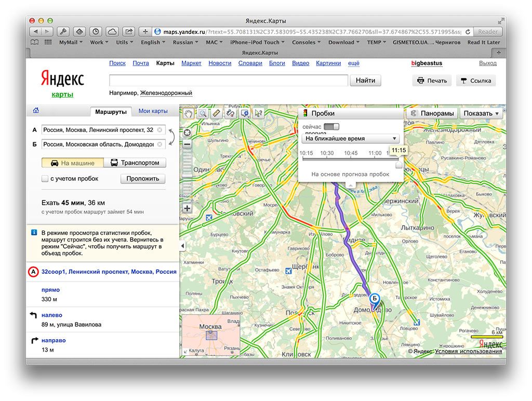Toggle the сейчас/прогноз traffic switch
The image size is (532, 401).
(x=331, y=127)
